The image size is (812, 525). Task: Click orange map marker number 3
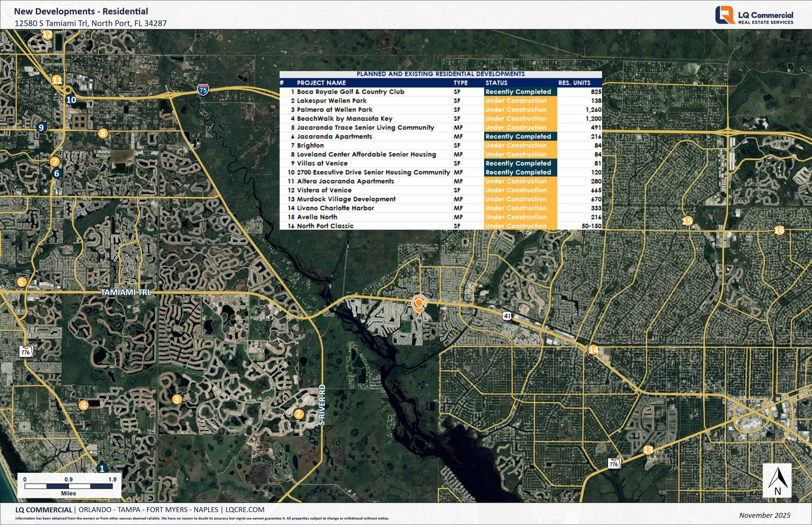coord(176,399)
